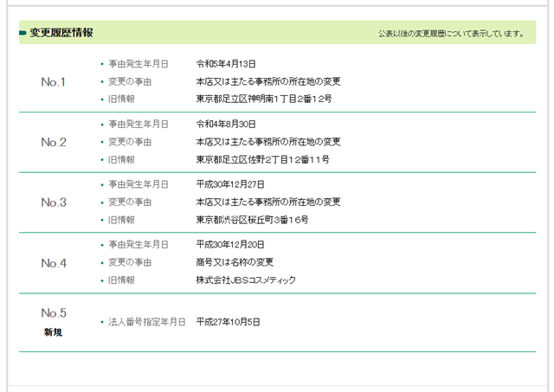This screenshot has width=554, height=392.
Task: Click old address 東京都足立区佐野2丁目12番11号
Action: (x=262, y=160)
